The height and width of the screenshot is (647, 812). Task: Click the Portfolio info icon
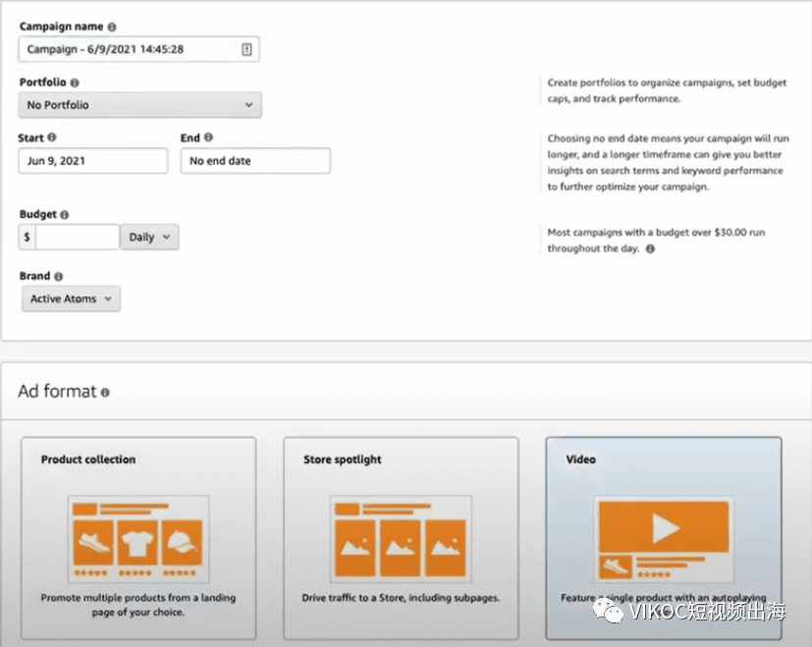point(75,82)
